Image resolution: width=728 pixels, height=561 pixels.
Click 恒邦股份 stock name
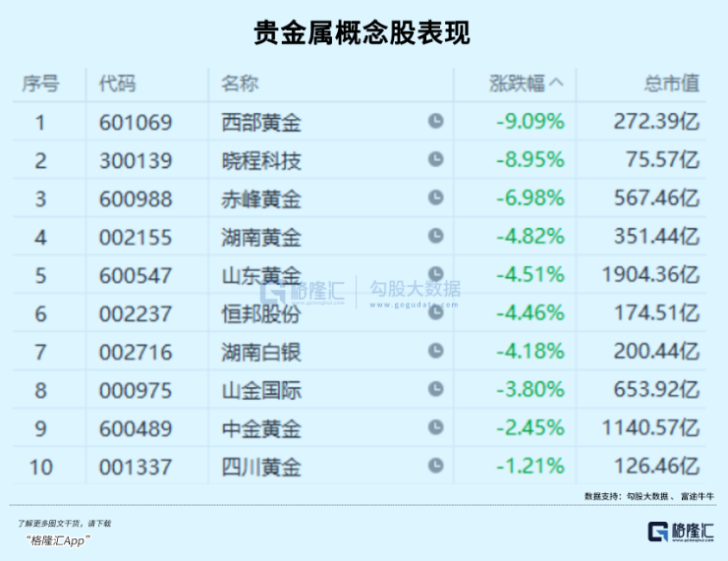pos(261,313)
